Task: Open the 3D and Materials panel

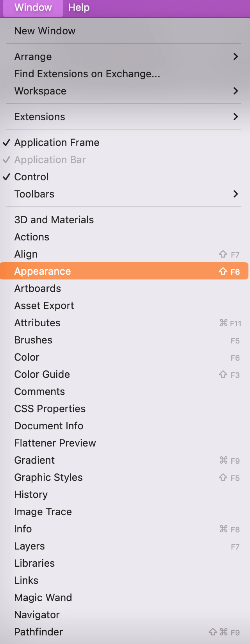Action: point(54,220)
